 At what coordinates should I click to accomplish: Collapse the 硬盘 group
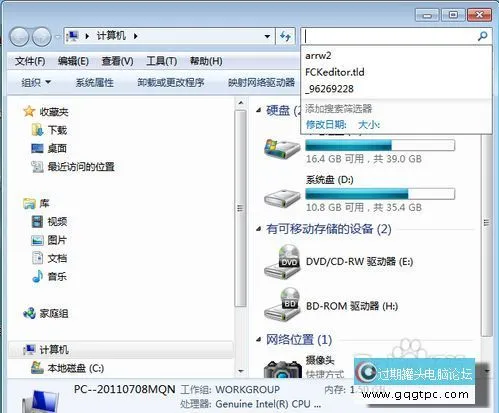click(x=259, y=110)
